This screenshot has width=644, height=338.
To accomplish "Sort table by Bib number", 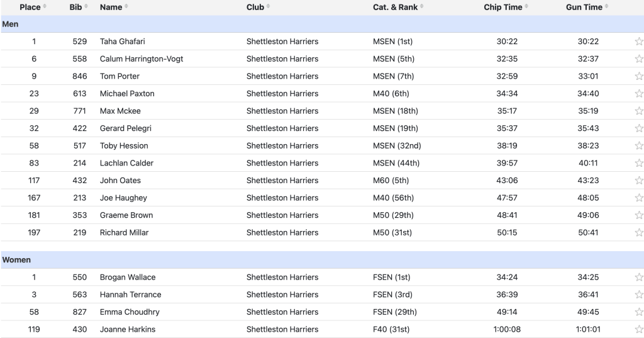I will coord(79,7).
